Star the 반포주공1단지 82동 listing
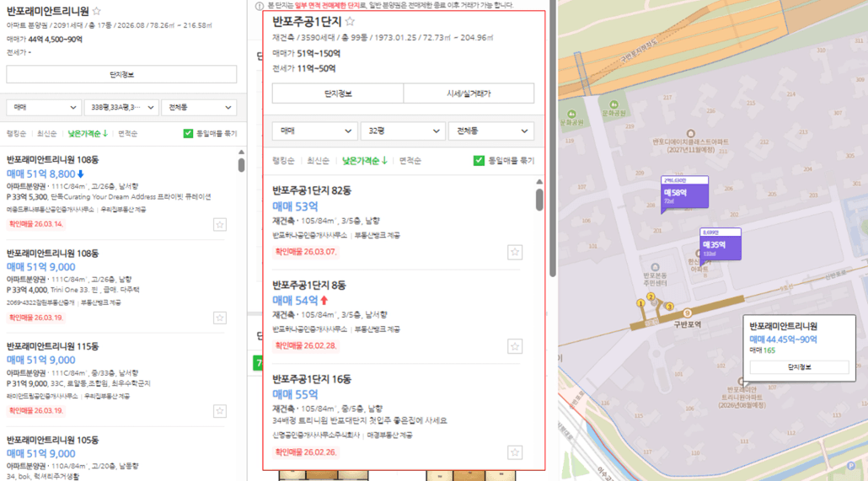 pos(515,253)
